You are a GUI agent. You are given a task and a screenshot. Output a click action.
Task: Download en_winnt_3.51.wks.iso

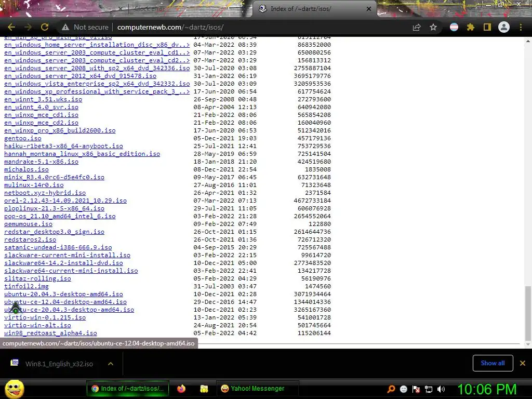pyautogui.click(x=43, y=99)
